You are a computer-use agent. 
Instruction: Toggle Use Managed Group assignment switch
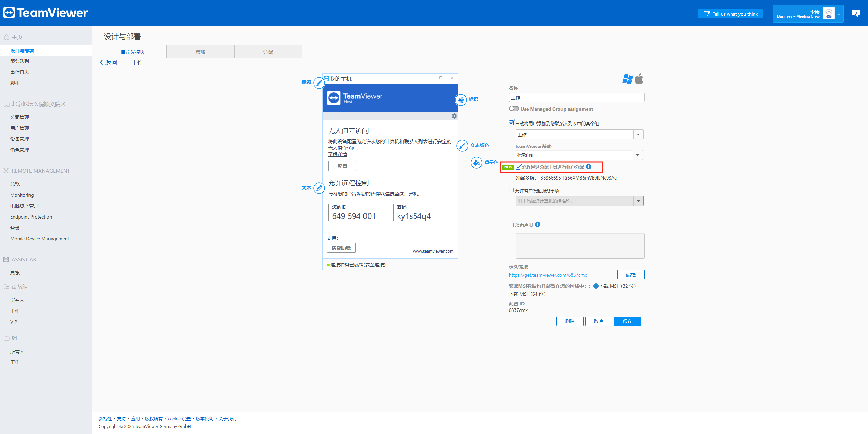click(x=514, y=109)
